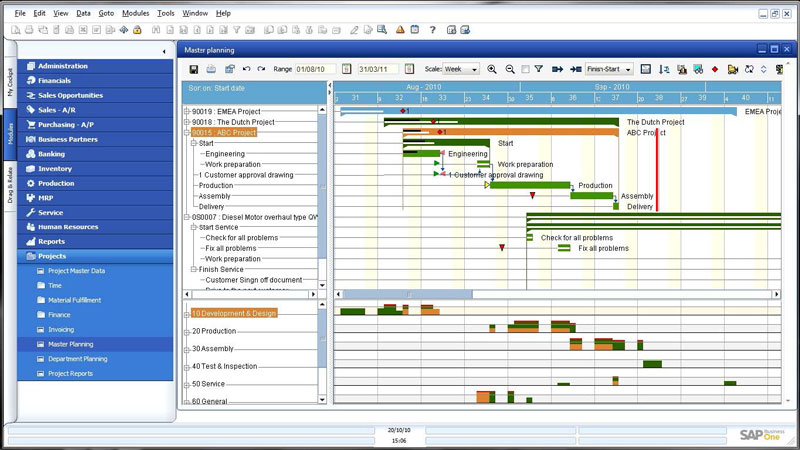The height and width of the screenshot is (450, 800).
Task: Collapse the Start Service node
Action: pyautogui.click(x=194, y=228)
